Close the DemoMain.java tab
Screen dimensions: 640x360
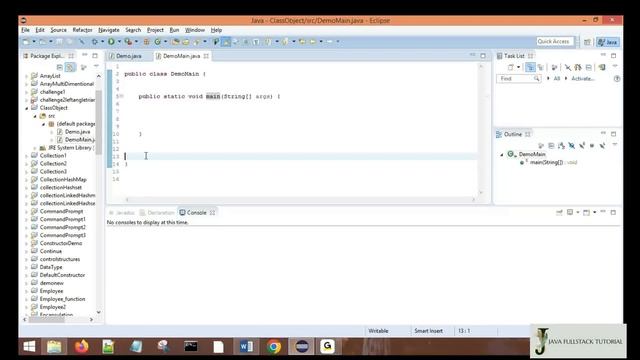pyautogui.click(x=206, y=56)
